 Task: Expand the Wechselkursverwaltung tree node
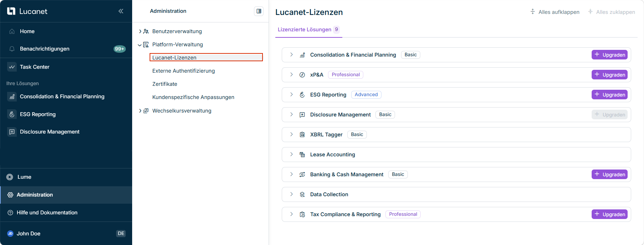tap(140, 111)
